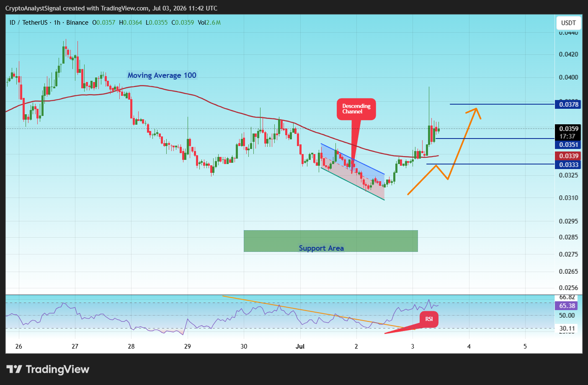Click the Vol 2.6 M readout

tap(209, 23)
